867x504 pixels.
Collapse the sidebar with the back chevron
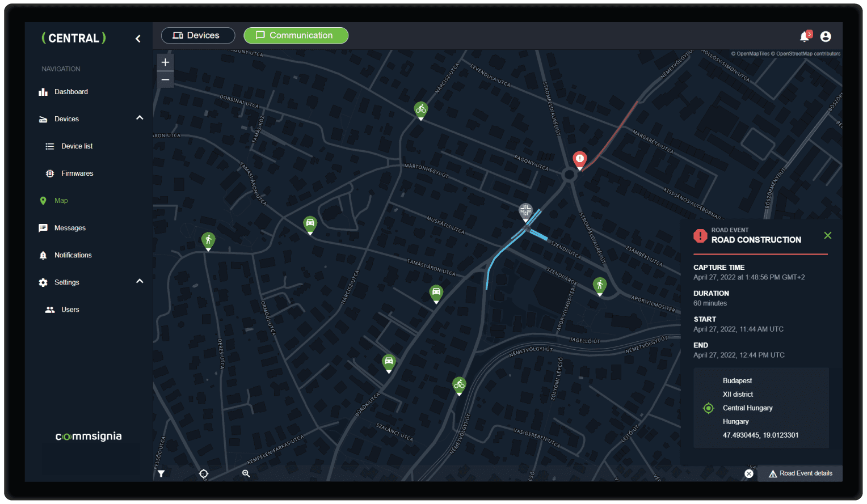(x=138, y=39)
